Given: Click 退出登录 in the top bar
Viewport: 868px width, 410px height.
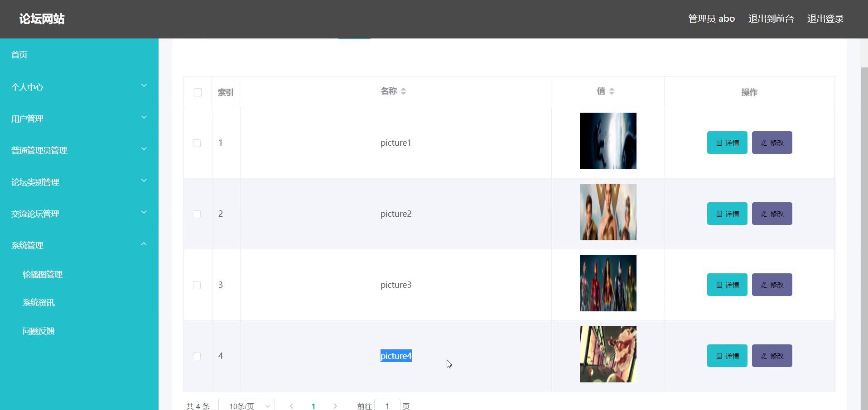Looking at the screenshot, I should pyautogui.click(x=825, y=19).
